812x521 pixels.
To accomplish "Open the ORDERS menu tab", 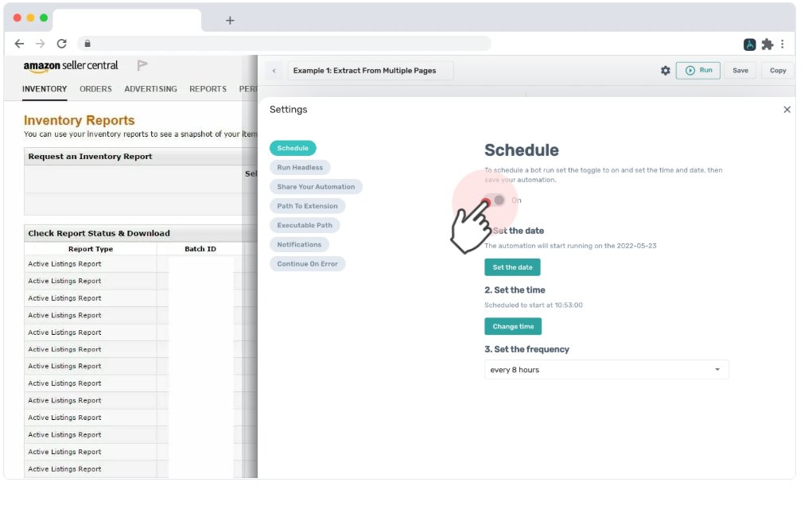I will pyautogui.click(x=95, y=89).
